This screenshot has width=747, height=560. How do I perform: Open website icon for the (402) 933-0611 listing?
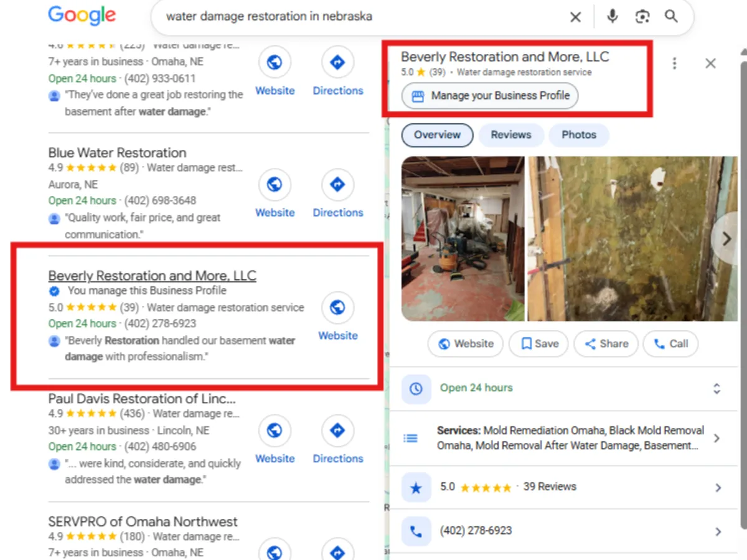click(275, 62)
